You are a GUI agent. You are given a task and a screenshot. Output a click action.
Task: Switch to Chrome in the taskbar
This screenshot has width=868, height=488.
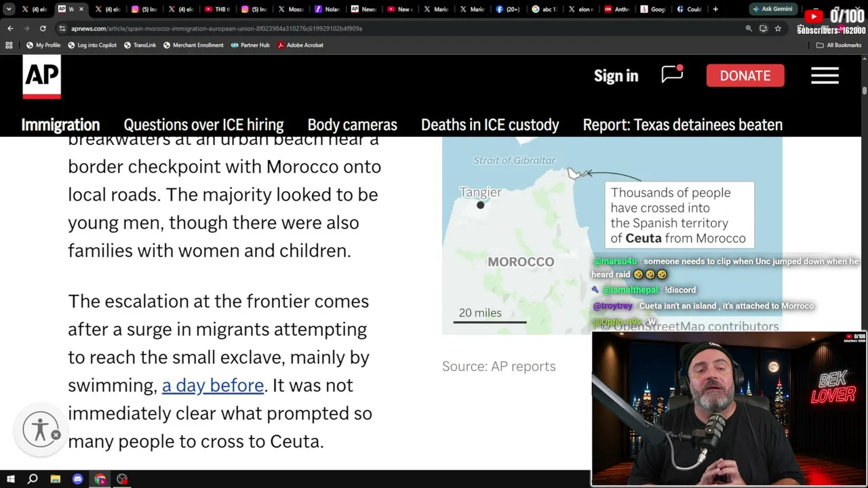(x=100, y=479)
